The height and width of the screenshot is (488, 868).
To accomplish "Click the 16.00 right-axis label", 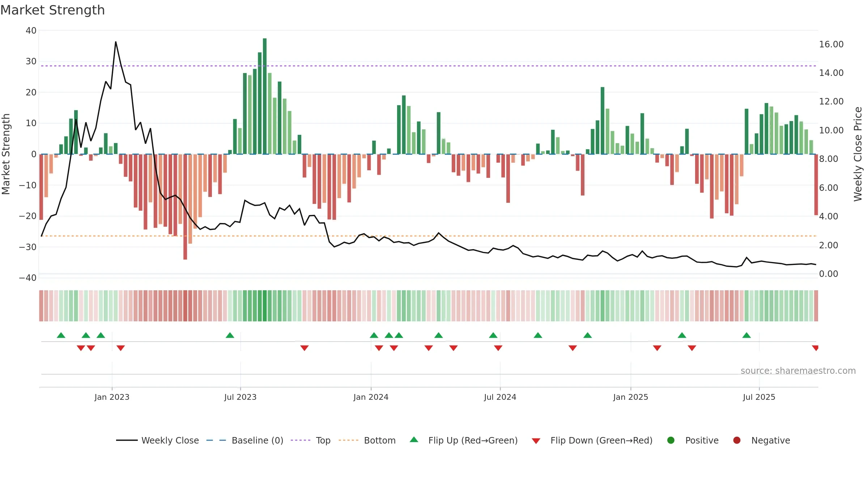I will click(x=831, y=44).
